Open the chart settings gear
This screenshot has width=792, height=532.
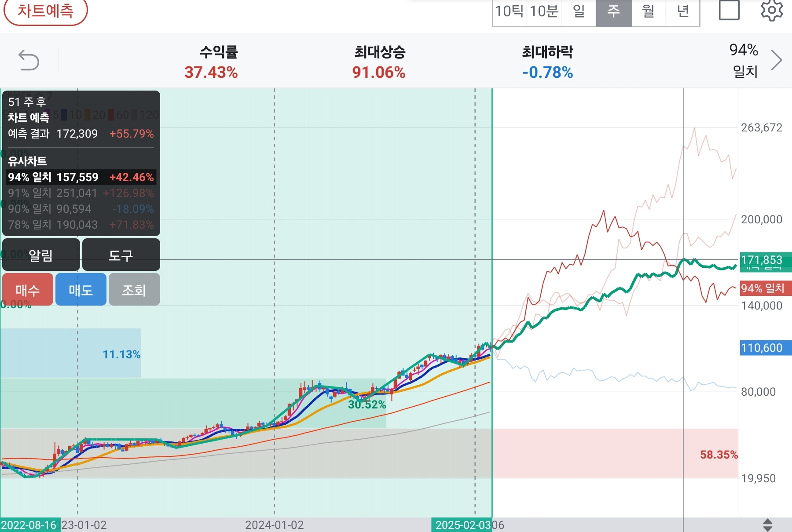[x=772, y=10]
